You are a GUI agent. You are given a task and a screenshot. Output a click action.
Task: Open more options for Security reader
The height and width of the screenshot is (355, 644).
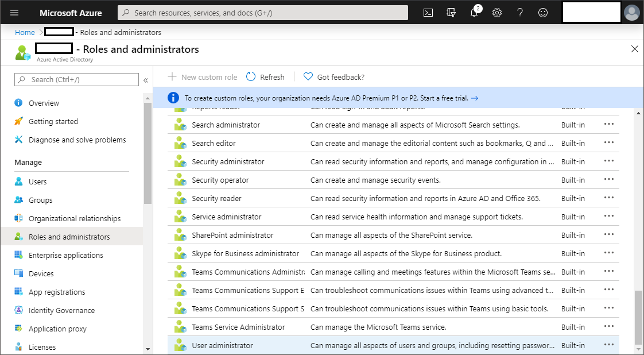(x=608, y=198)
